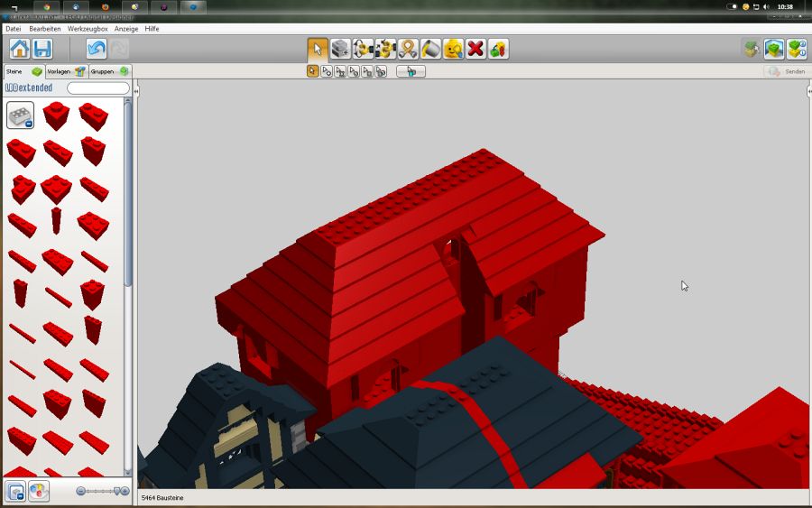Image resolution: width=812 pixels, height=508 pixels.
Task: Click the brick size zoom slider
Action: tap(99, 491)
